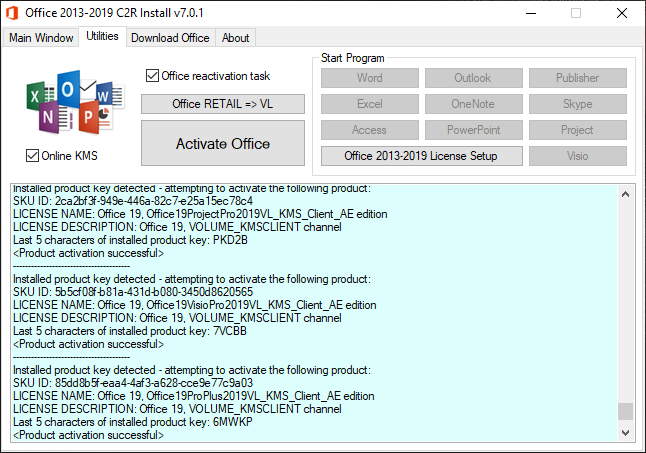Click the log scrollbar down arrow
The image size is (646, 453).
(625, 433)
